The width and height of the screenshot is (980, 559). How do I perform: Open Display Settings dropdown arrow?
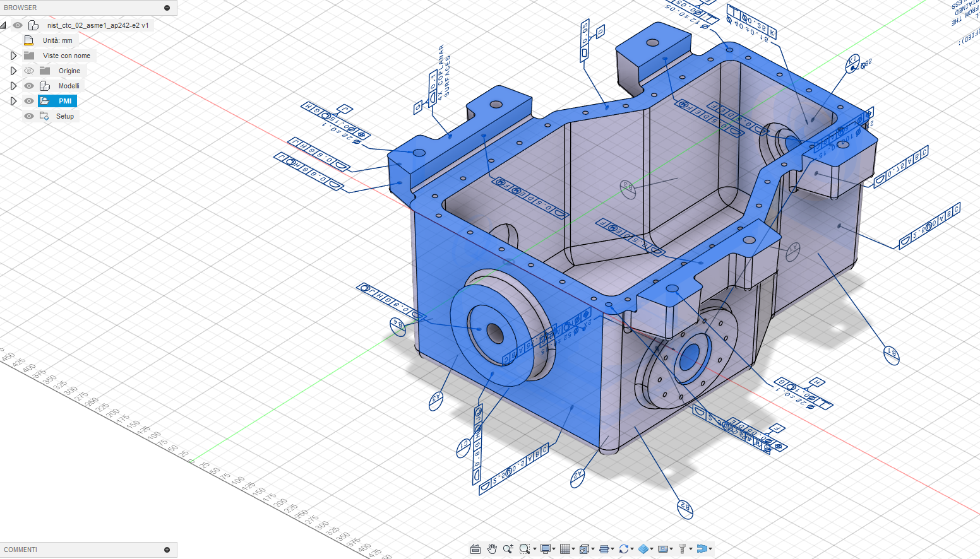tap(554, 549)
